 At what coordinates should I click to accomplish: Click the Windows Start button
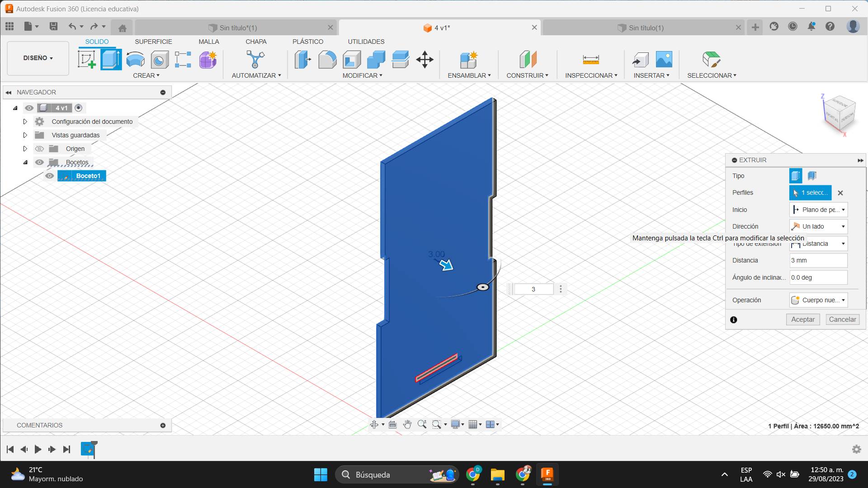tap(321, 474)
